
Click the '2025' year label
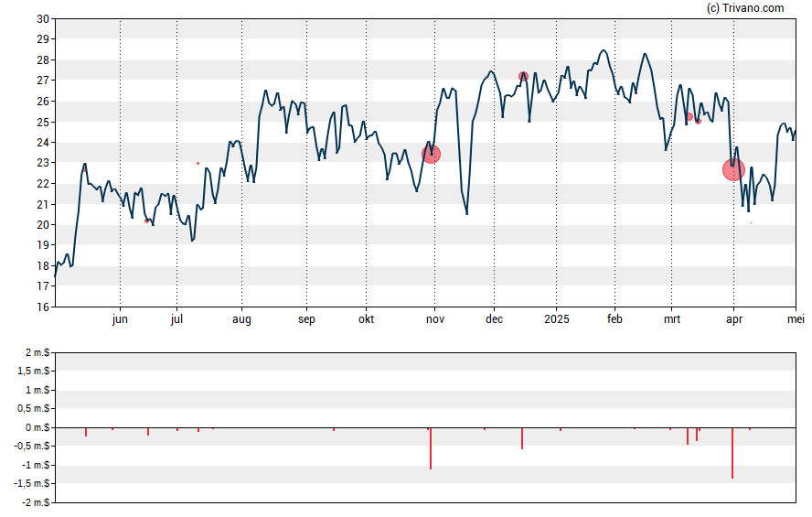click(557, 319)
